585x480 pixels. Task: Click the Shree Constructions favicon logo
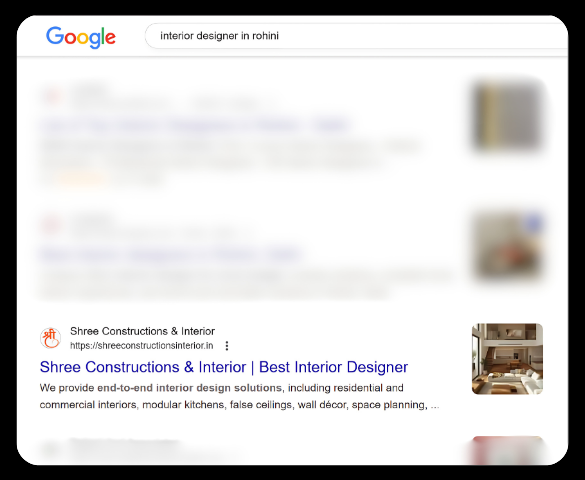pos(50,338)
